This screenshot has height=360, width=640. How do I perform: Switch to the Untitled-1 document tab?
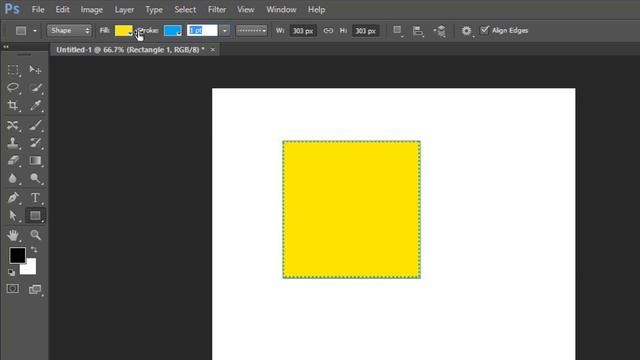coord(130,50)
